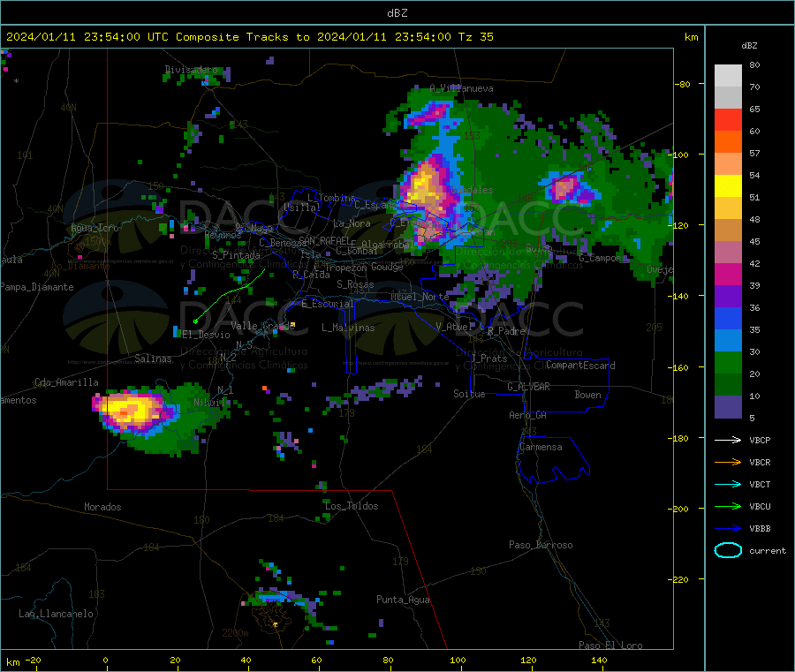Click the Valle_Grande place label
The width and height of the screenshot is (795, 672).
[262, 326]
